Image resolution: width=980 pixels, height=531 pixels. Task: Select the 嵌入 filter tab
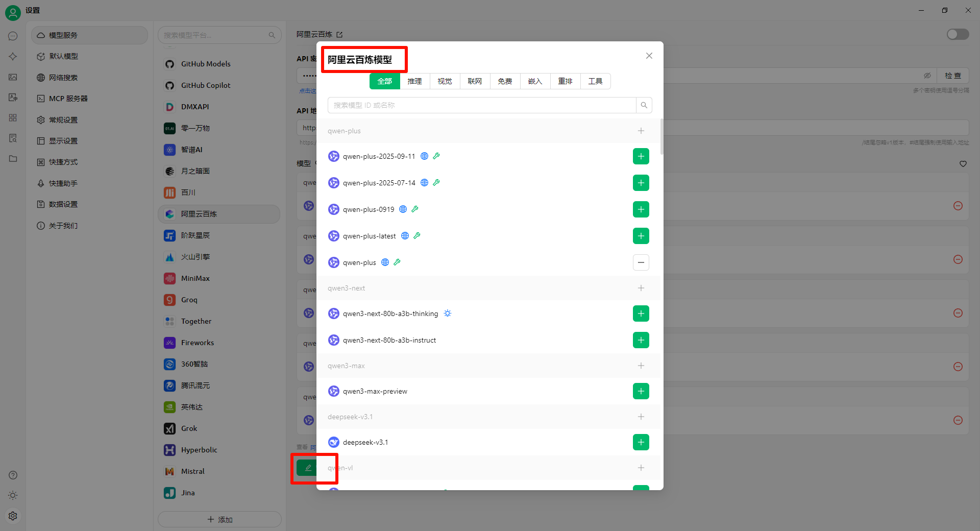pos(535,81)
